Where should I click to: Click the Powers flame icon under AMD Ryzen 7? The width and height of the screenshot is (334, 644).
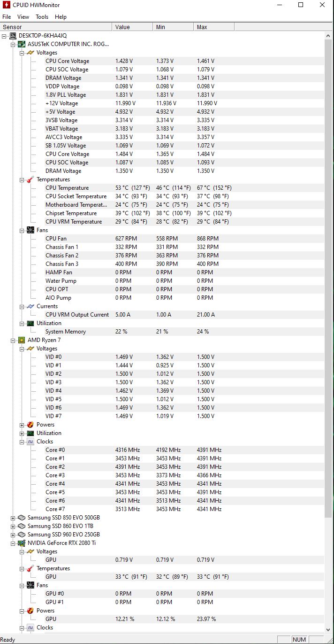[x=30, y=425]
